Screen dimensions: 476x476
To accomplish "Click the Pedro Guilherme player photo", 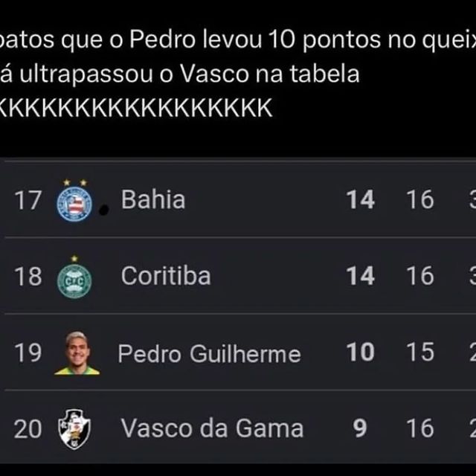I will click(x=77, y=353).
